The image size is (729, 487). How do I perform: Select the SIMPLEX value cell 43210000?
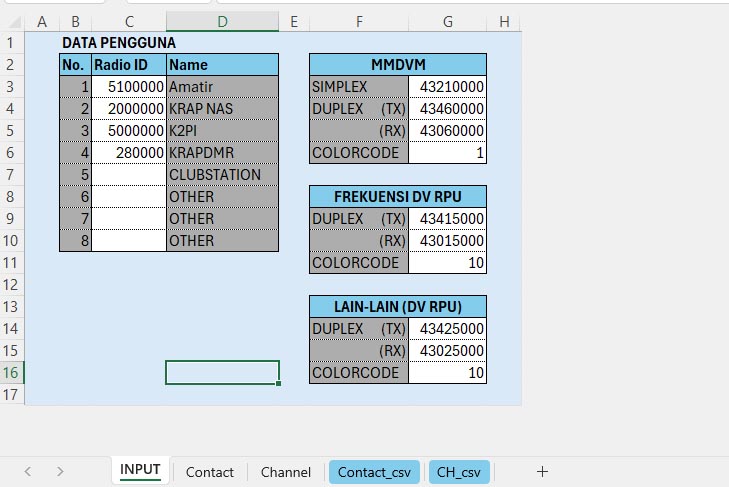click(x=447, y=87)
